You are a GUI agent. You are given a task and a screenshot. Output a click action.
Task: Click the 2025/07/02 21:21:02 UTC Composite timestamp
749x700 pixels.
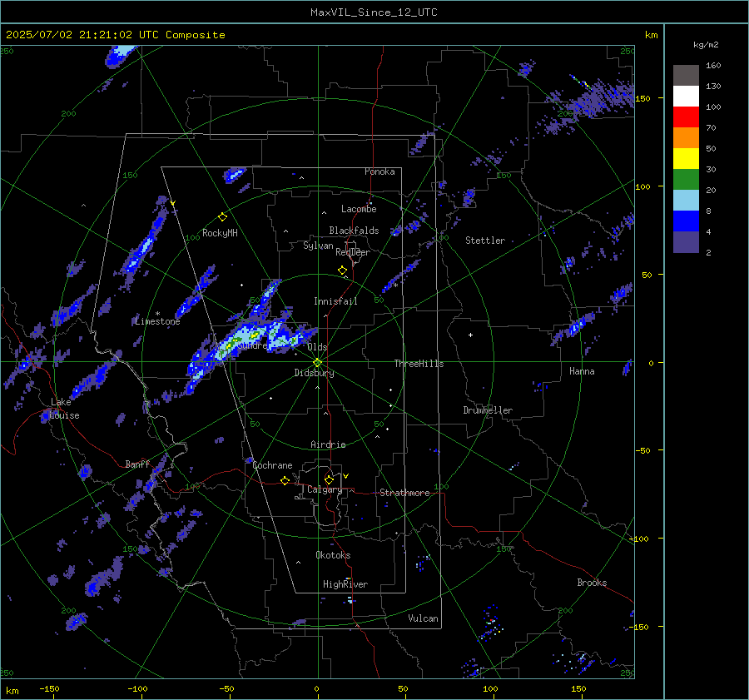click(115, 35)
